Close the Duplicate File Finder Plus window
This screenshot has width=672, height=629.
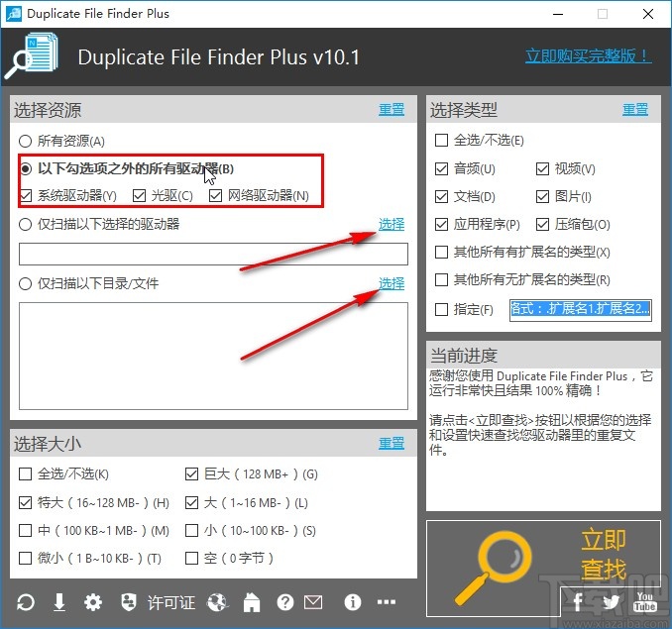pyautogui.click(x=648, y=14)
